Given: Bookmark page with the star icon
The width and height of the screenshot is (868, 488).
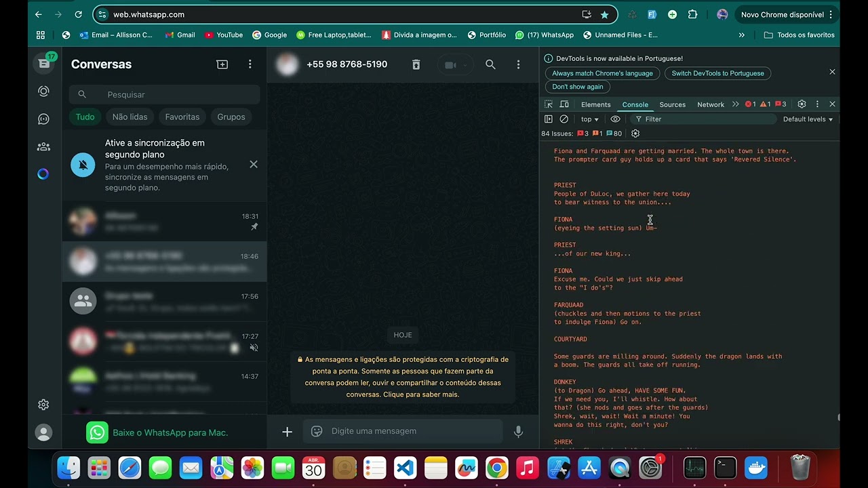Looking at the screenshot, I should point(604,14).
